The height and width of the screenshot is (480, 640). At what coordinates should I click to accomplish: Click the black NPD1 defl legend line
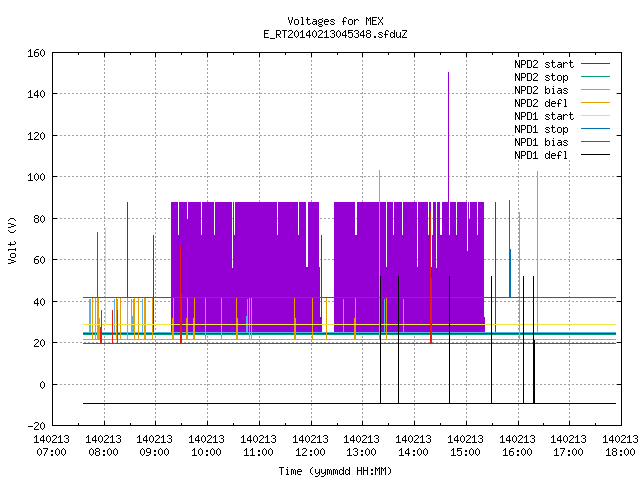[x=596, y=155]
